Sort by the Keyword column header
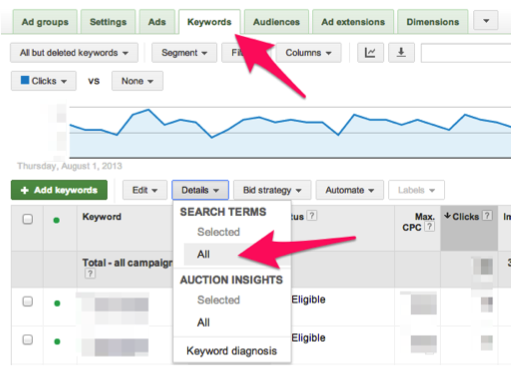The width and height of the screenshot is (512, 366). tap(102, 217)
